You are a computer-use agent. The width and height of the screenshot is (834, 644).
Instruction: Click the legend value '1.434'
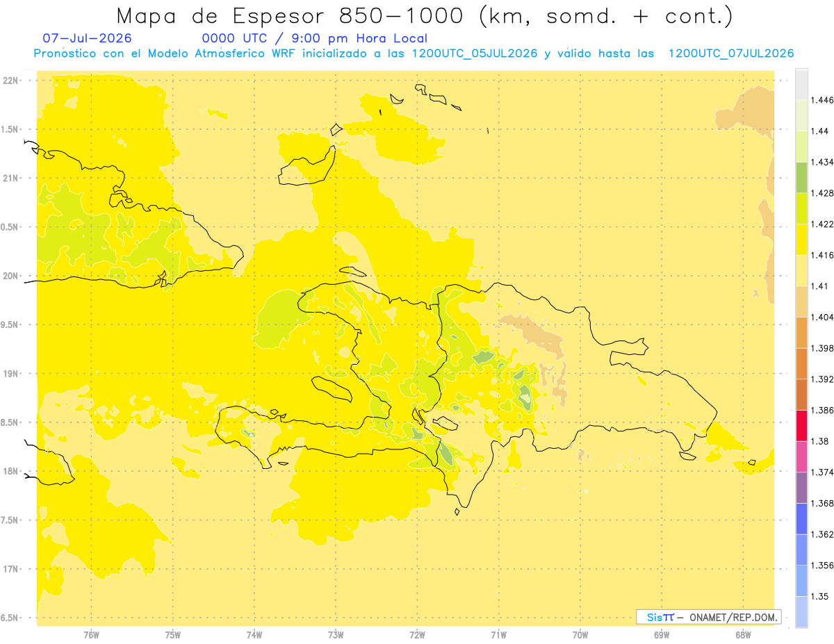pos(823,162)
